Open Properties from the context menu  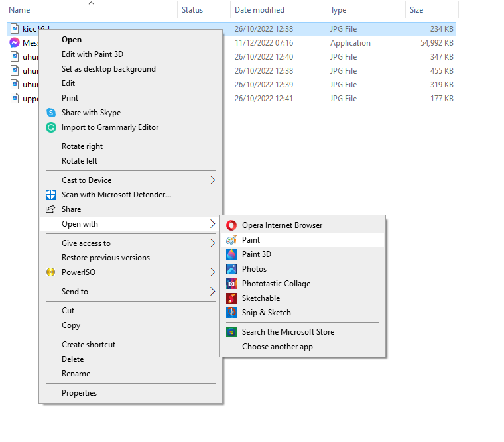point(79,393)
